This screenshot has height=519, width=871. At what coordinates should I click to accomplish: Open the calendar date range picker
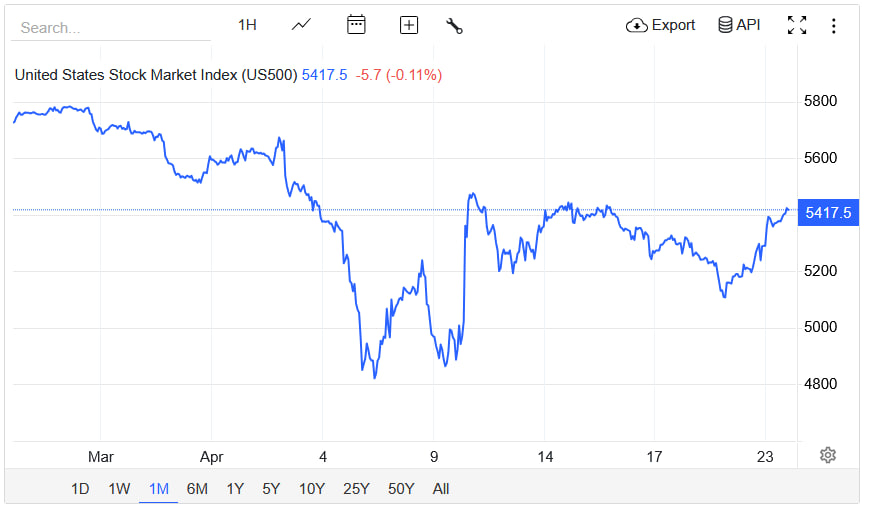coord(356,25)
